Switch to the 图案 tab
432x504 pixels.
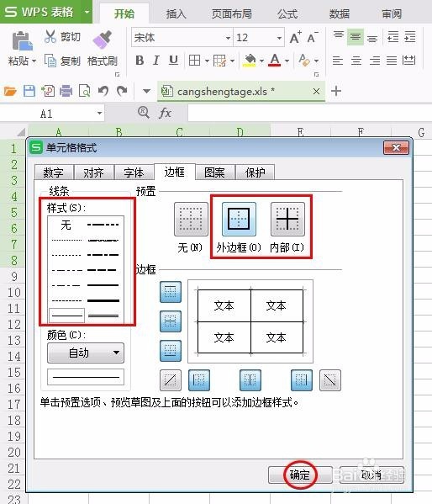click(x=214, y=172)
